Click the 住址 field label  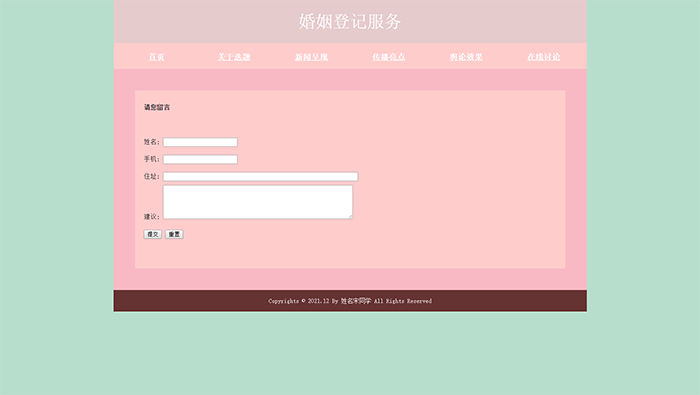pos(151,176)
